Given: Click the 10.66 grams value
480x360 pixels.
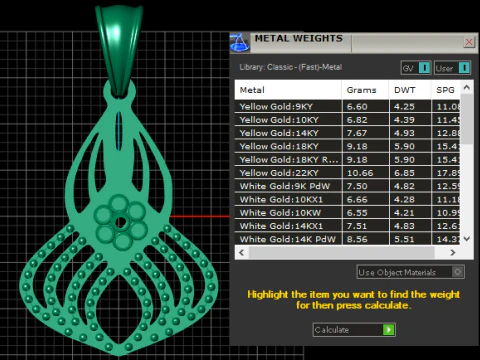Looking at the screenshot, I should coord(360,173).
